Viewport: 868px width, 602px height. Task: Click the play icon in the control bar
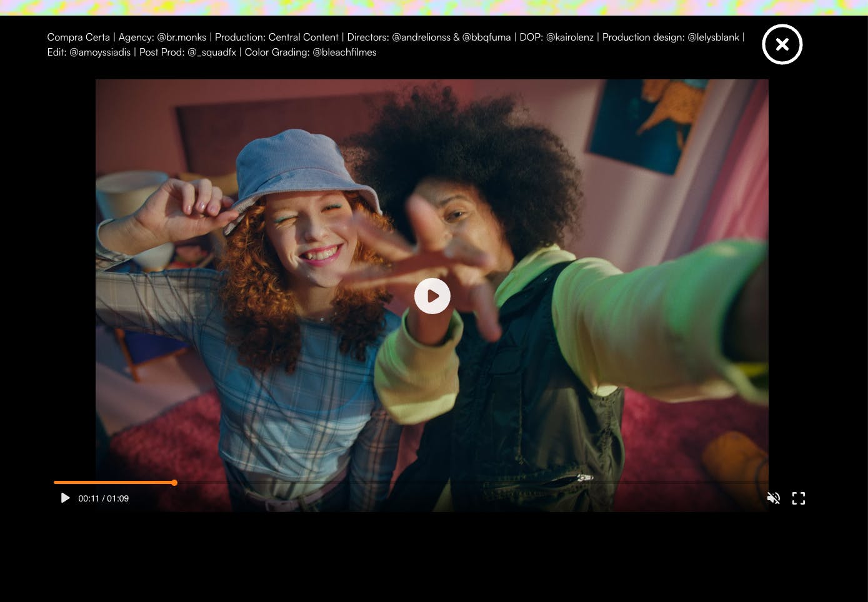pyautogui.click(x=65, y=498)
